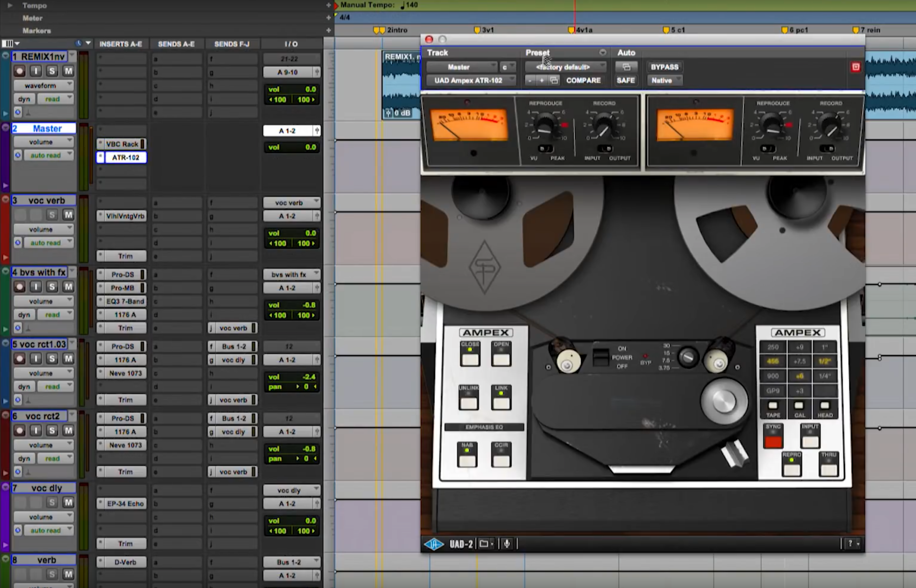Solo the verb track
Screen dimensions: 916x588
pos(52,574)
